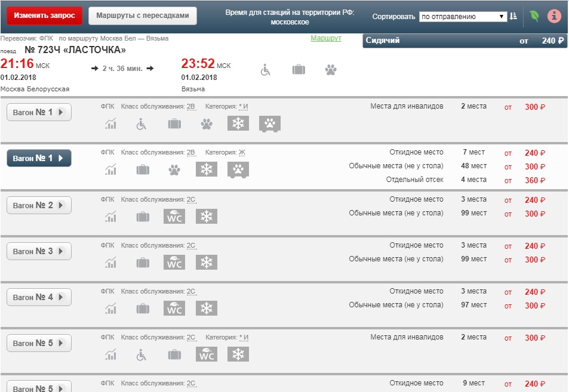Open Маршруты с пересадками

click(x=143, y=16)
